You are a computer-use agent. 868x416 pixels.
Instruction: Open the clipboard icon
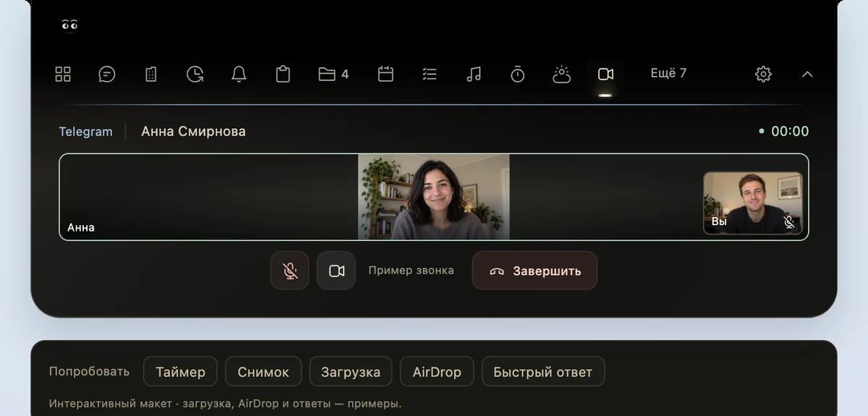(x=283, y=74)
